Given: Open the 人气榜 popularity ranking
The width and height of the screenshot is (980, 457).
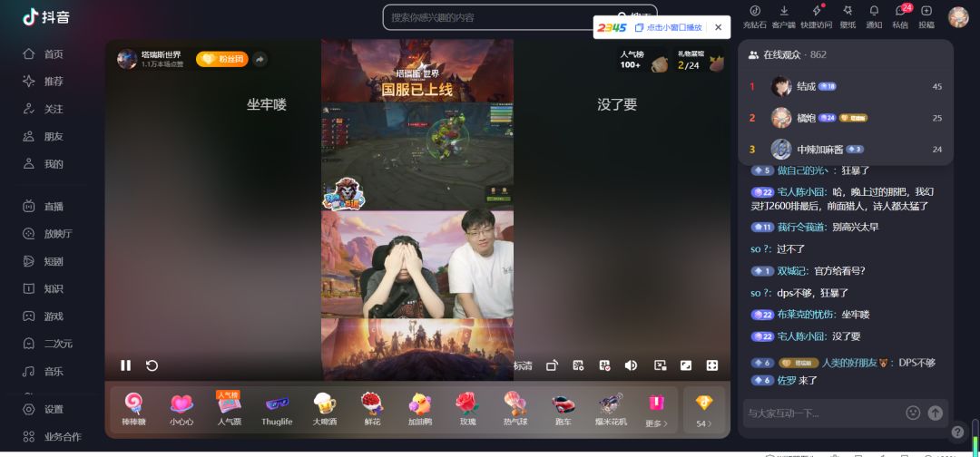Looking at the screenshot, I should (x=642, y=60).
